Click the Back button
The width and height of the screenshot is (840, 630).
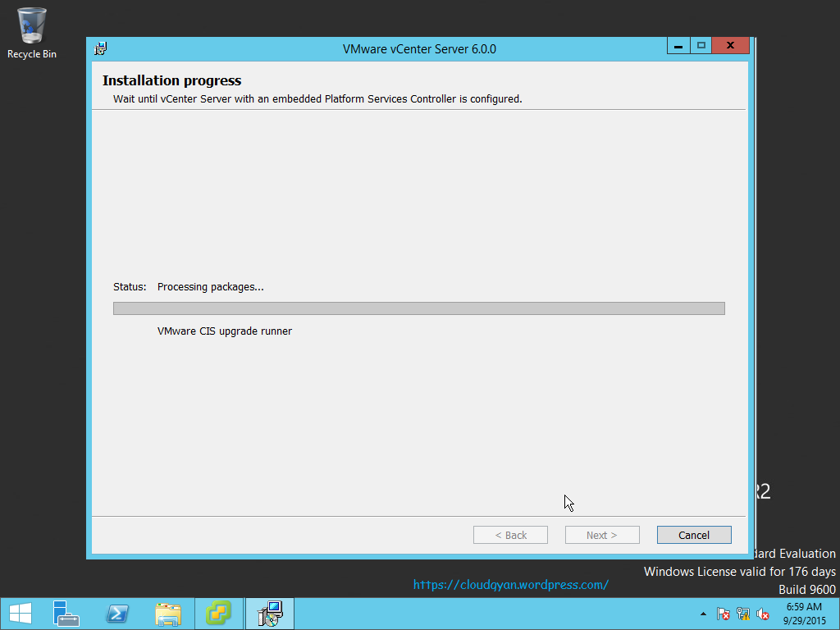click(x=510, y=534)
